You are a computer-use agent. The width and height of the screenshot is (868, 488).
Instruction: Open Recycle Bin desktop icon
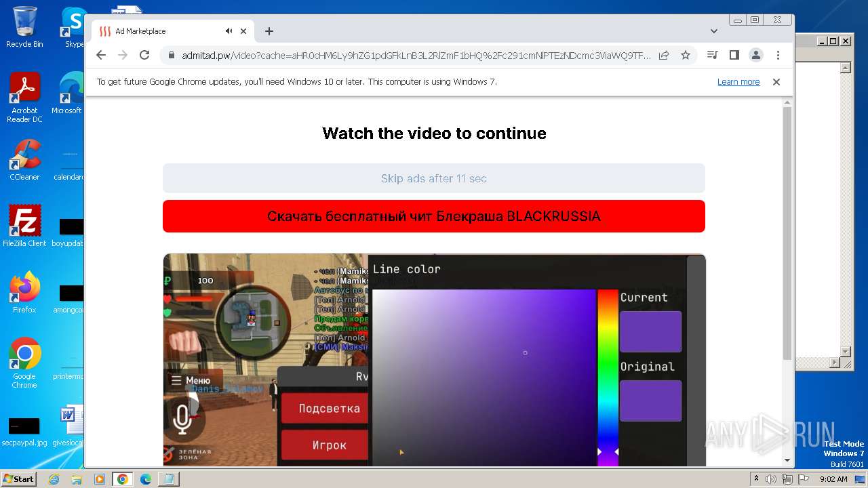click(x=24, y=27)
